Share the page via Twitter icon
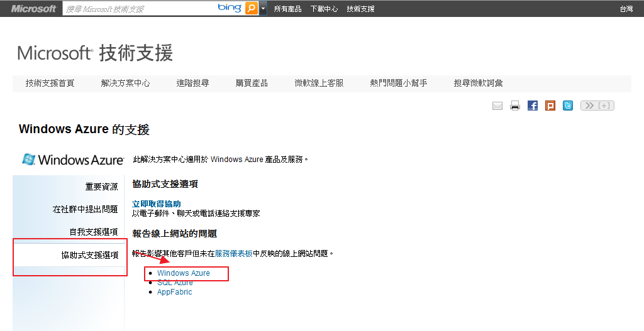Image resolution: width=644 pixels, height=331 pixels. click(x=568, y=106)
